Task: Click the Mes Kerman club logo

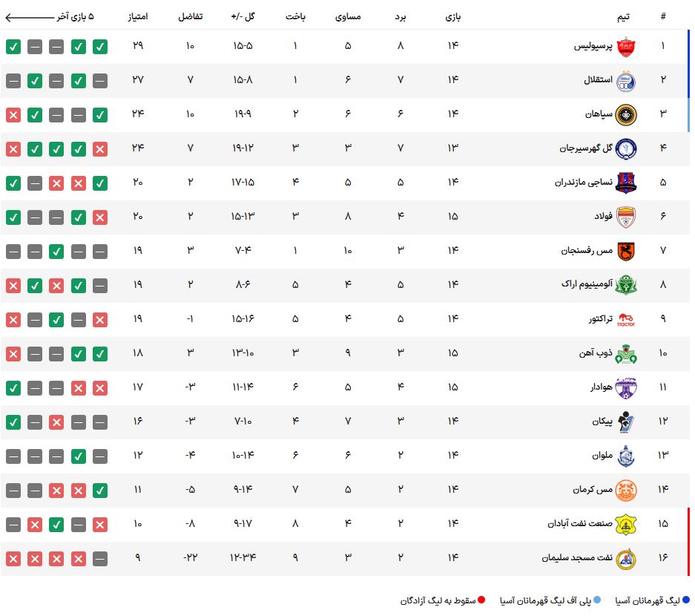Action: coord(626,491)
